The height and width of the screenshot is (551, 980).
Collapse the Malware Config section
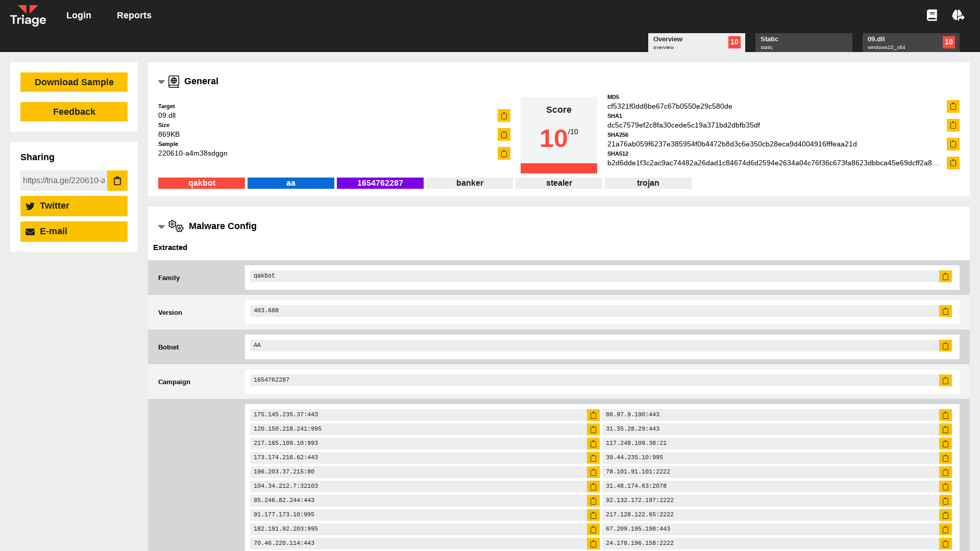[x=161, y=227]
